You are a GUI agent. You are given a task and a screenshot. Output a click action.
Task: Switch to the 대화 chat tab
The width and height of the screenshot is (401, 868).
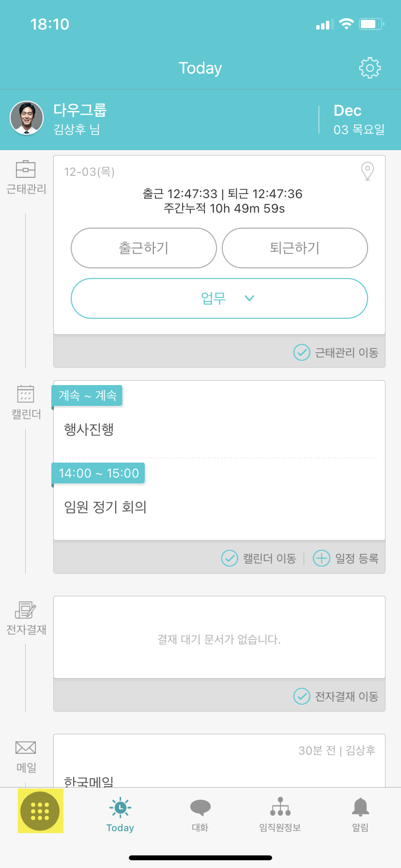(x=200, y=814)
